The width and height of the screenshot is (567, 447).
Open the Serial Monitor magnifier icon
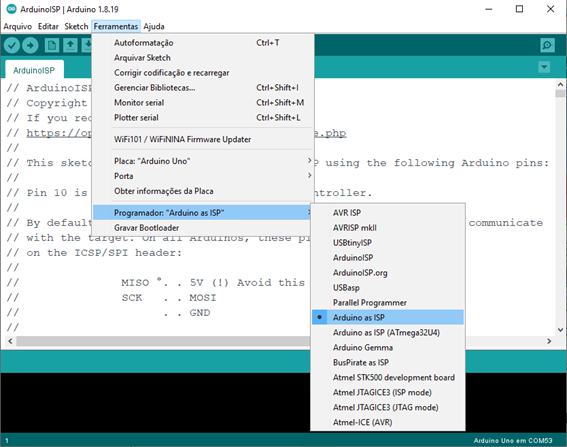547,46
